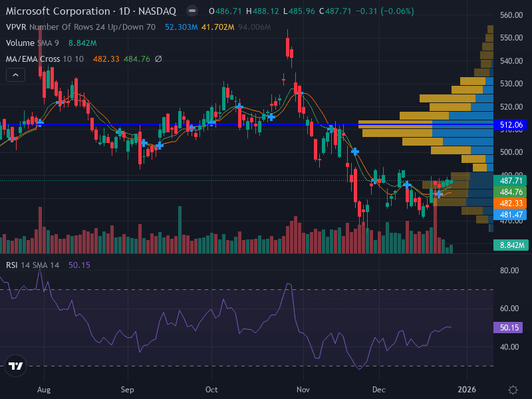The width and height of the screenshot is (532, 399).
Task: Click the 8.842M volume axis label
Action: tap(511, 245)
